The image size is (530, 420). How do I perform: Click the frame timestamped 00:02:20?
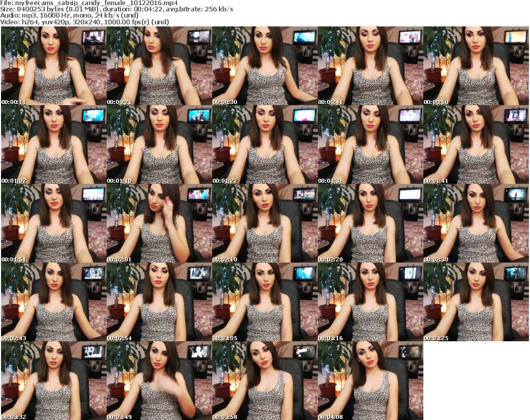(x=371, y=223)
